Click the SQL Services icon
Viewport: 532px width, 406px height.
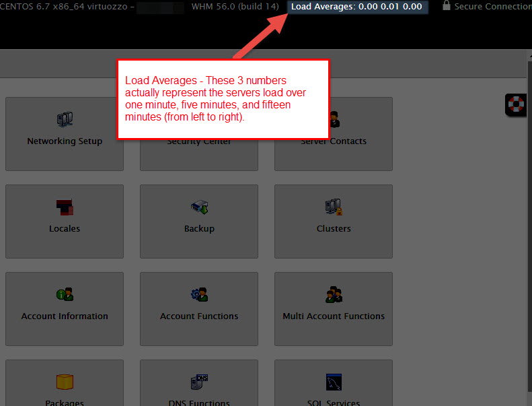(x=334, y=382)
